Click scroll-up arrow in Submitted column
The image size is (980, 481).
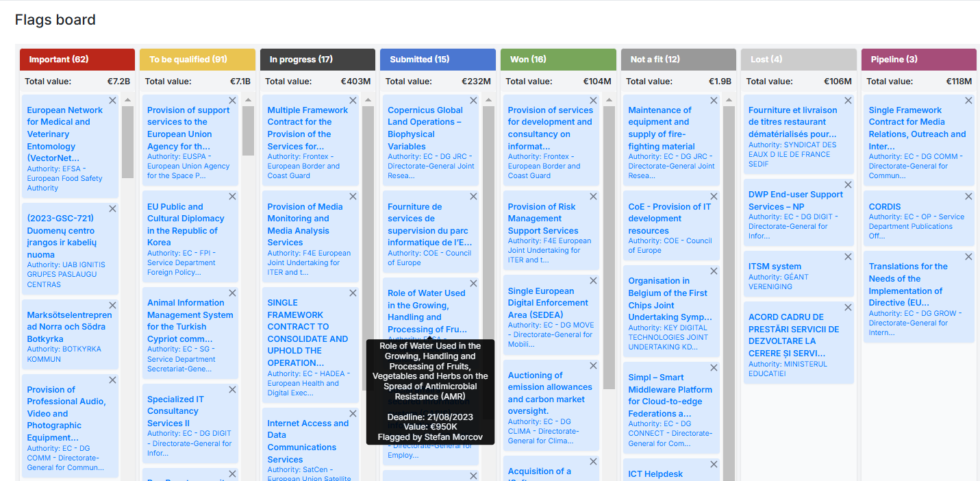click(488, 100)
